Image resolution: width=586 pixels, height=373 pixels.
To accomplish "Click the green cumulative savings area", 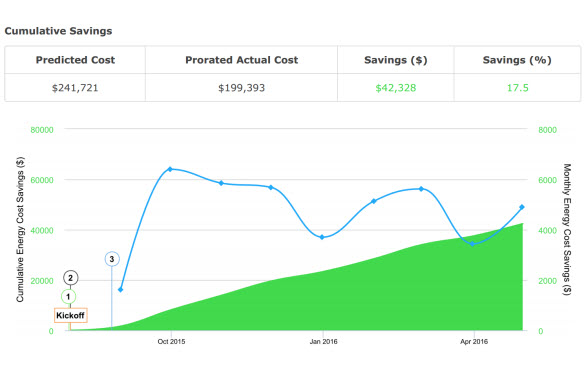I will tap(374, 299).
